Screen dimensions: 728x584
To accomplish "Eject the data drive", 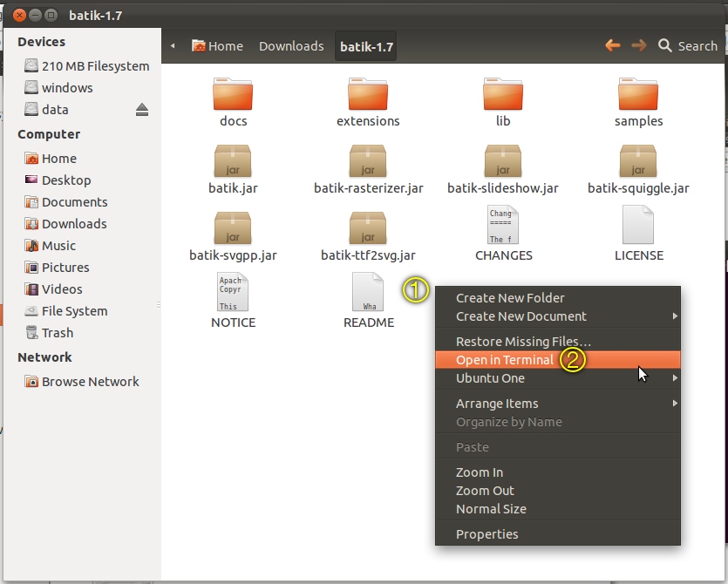I will [142, 110].
